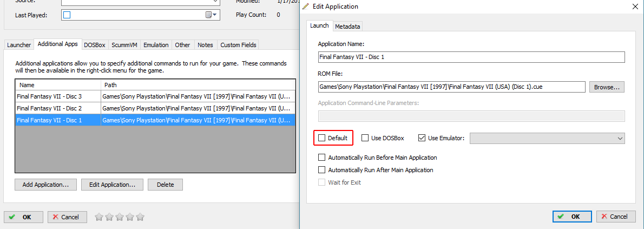Image resolution: width=644 pixels, height=229 pixels.
Task: Click the Browse button for ROM File
Action: [x=607, y=87]
